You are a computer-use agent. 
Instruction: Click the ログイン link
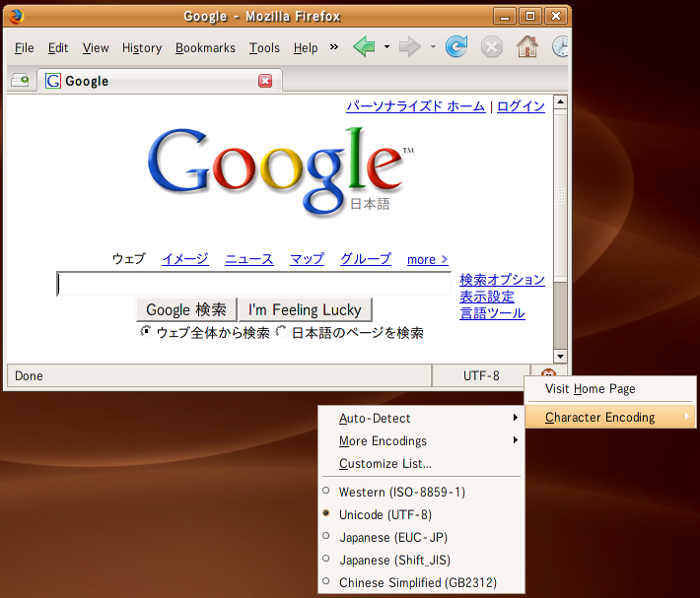tap(521, 106)
